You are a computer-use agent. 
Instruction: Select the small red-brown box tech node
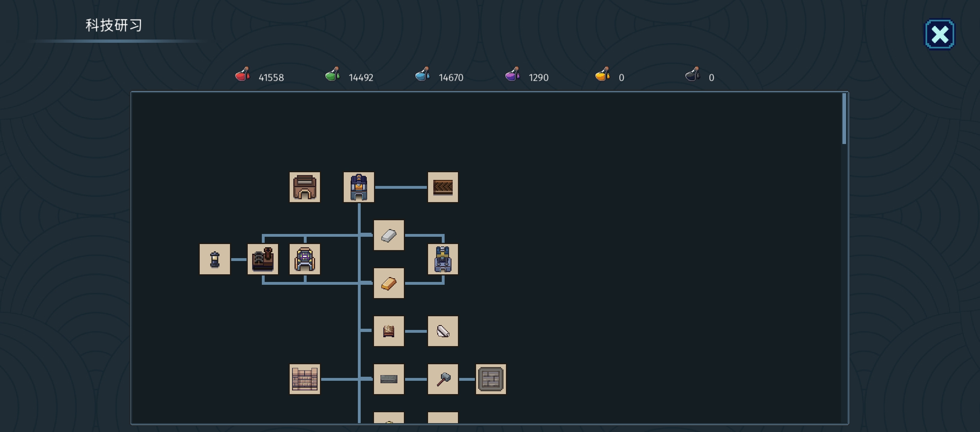coord(389,331)
